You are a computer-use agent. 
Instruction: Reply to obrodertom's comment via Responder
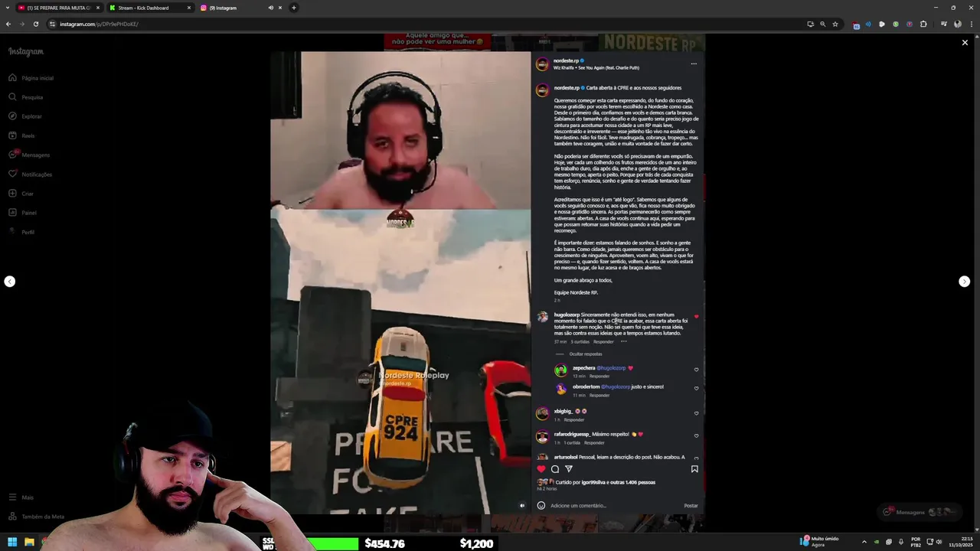(599, 395)
